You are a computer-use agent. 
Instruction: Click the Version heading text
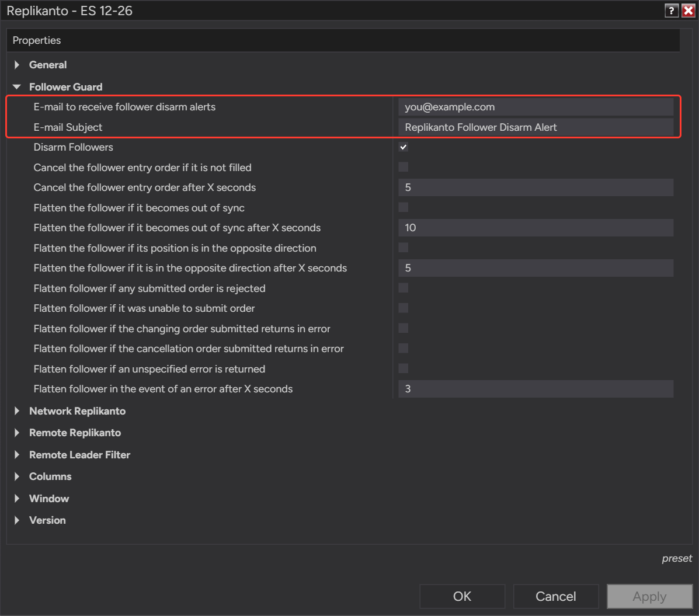[x=47, y=520]
